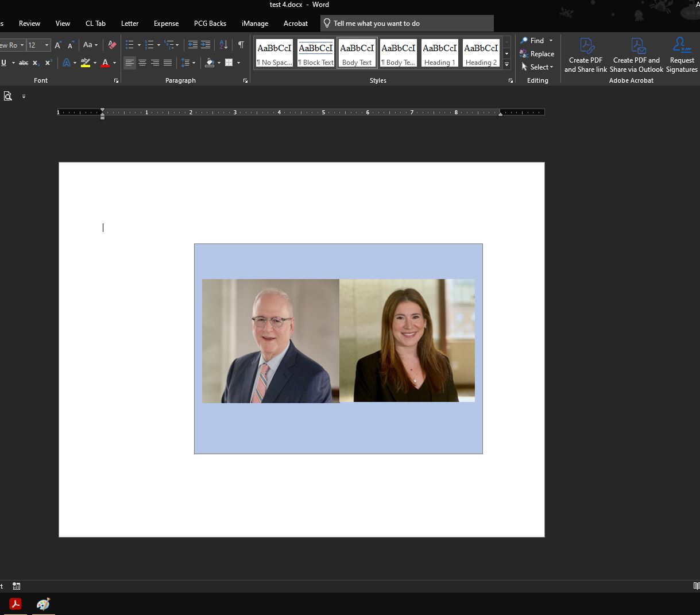The height and width of the screenshot is (615, 700).
Task: Click the Clear All Formatting eraser icon
Action: pos(113,45)
